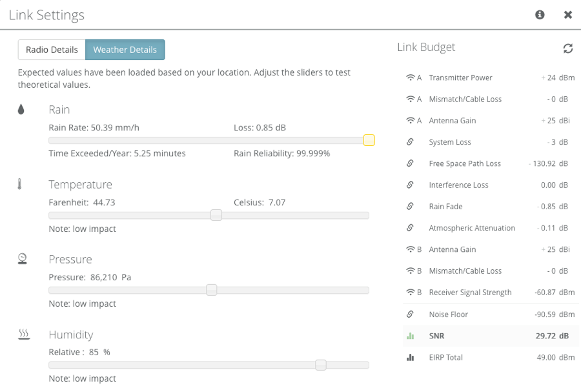
Task: Select the Noise Floor row
Action: [x=489, y=315]
